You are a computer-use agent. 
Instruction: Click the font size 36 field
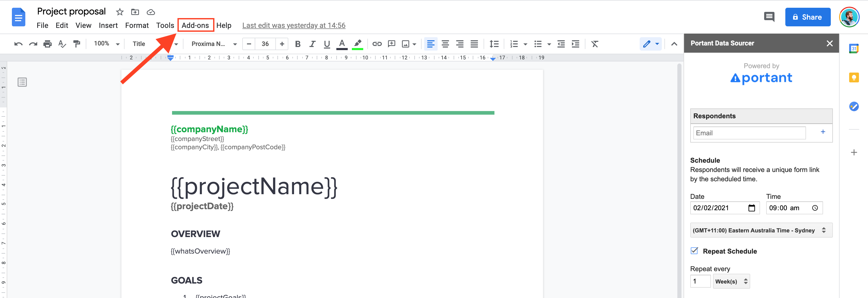point(265,44)
